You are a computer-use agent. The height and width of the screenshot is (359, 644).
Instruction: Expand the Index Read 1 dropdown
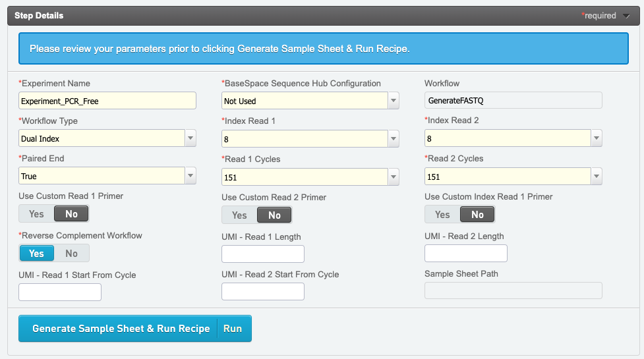[x=394, y=138]
